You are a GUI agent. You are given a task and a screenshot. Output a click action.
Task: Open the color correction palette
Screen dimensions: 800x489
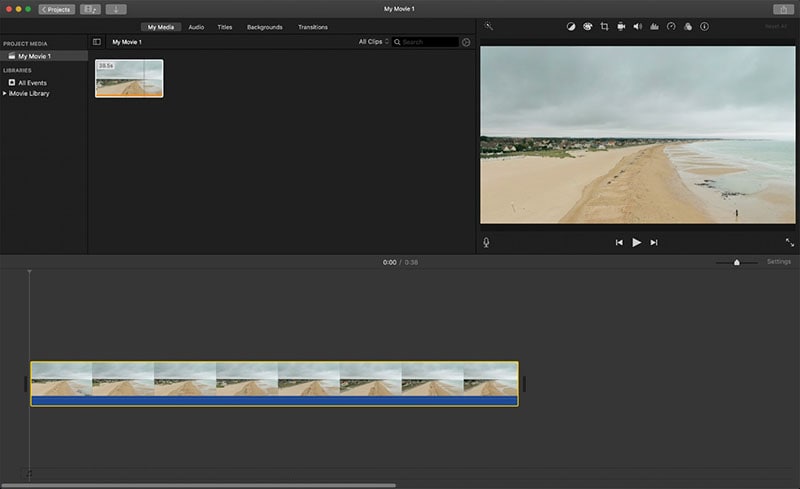[x=588, y=27]
